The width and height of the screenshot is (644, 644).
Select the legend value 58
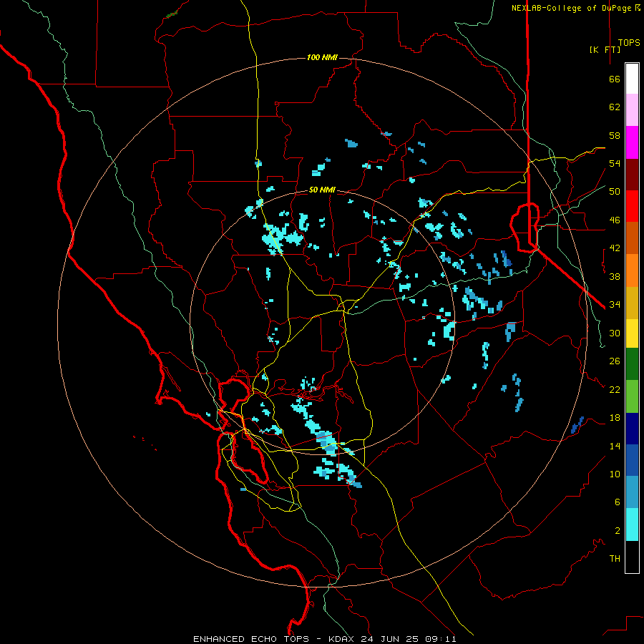pos(615,135)
